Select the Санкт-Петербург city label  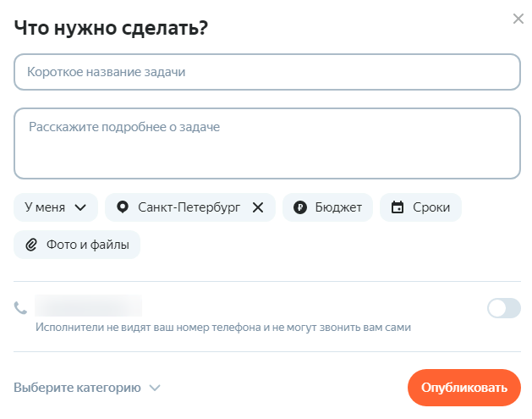(x=189, y=207)
